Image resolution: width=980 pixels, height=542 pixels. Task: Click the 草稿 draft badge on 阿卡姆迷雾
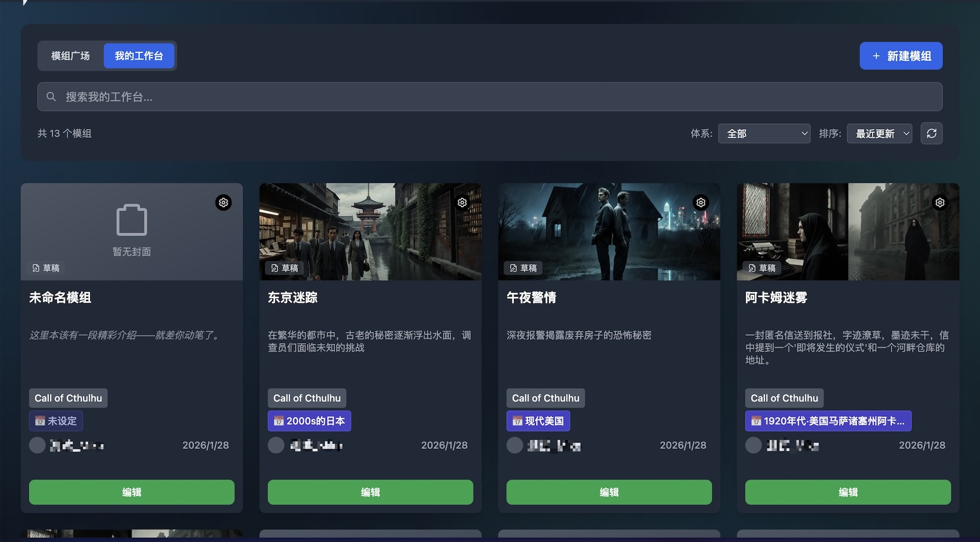tap(761, 268)
